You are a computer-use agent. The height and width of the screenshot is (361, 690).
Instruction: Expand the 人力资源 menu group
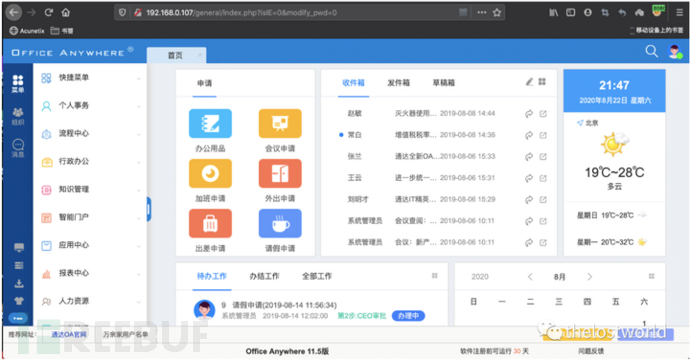(90, 302)
